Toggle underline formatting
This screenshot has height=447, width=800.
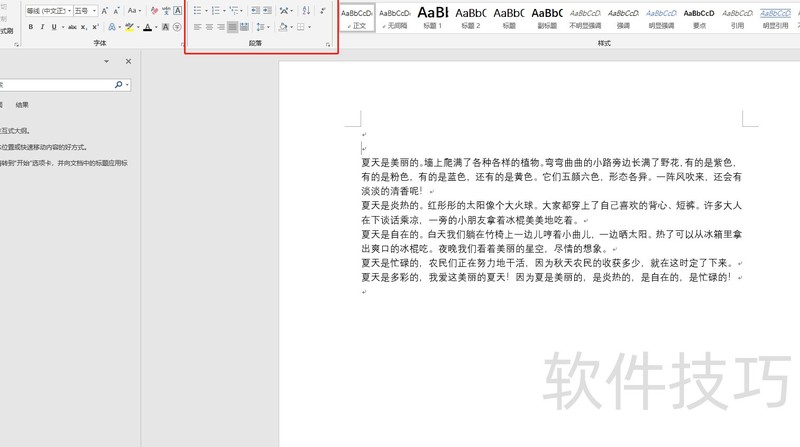54,27
